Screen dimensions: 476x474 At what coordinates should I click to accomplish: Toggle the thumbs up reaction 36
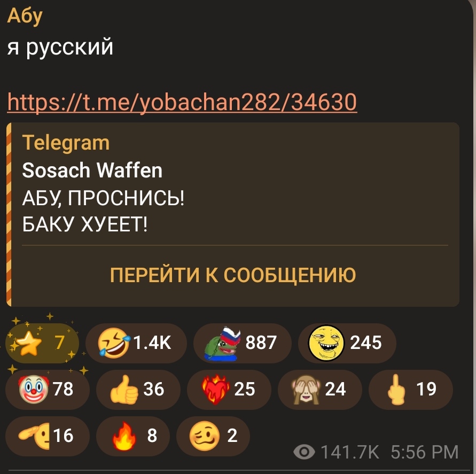point(138,390)
